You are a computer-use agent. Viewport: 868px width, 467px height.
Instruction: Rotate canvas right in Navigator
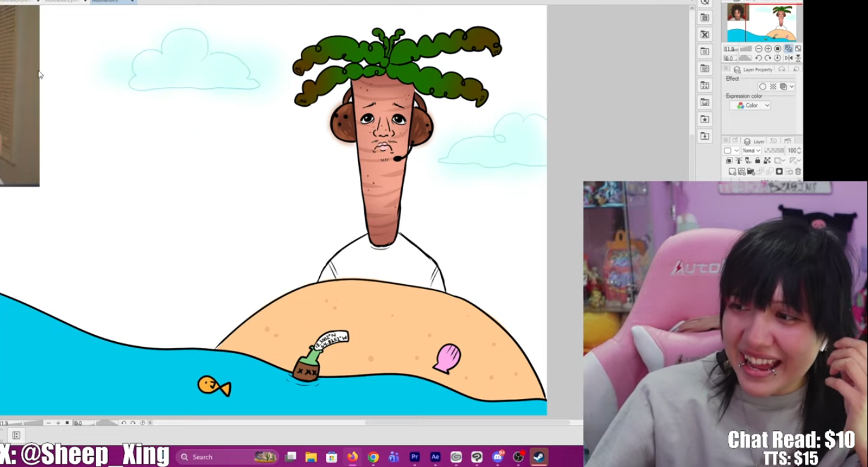(x=768, y=58)
